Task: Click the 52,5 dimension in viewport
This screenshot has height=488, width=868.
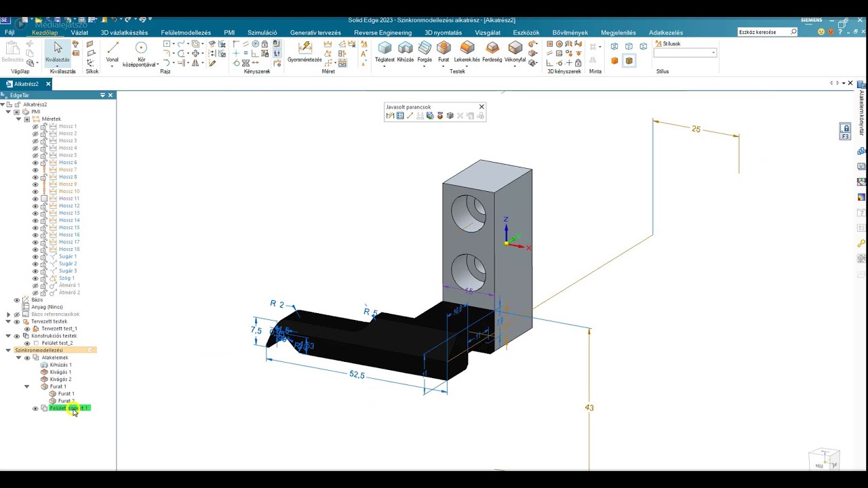Action: pyautogui.click(x=357, y=375)
